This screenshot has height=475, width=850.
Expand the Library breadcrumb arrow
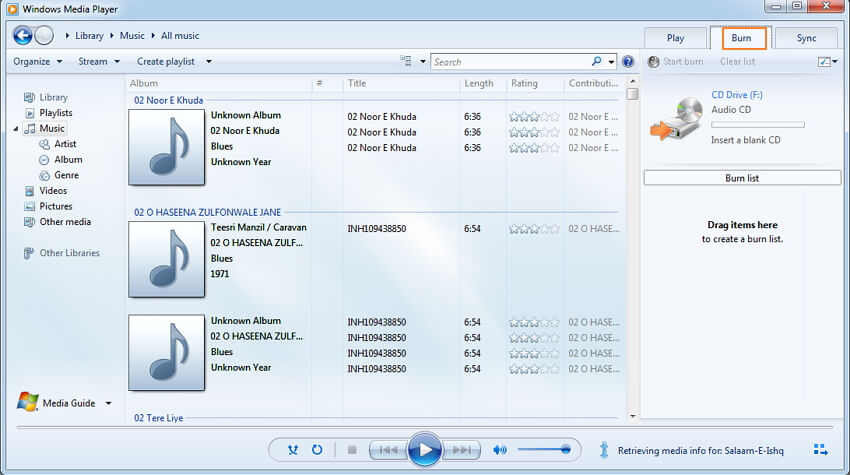pyautogui.click(x=67, y=36)
